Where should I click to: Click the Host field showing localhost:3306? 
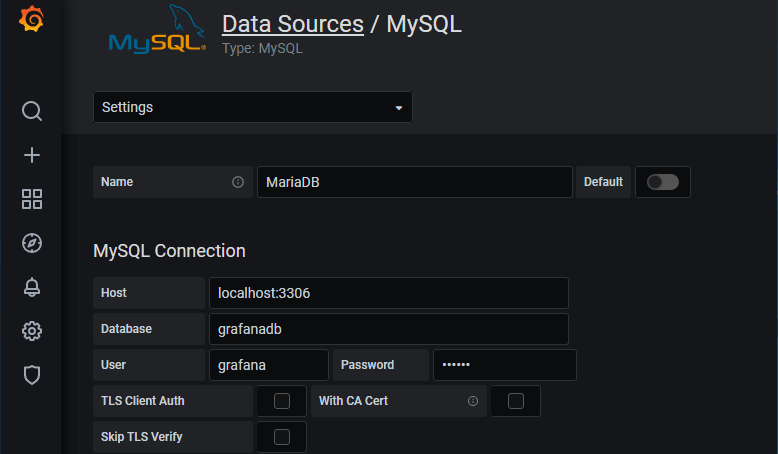point(389,293)
